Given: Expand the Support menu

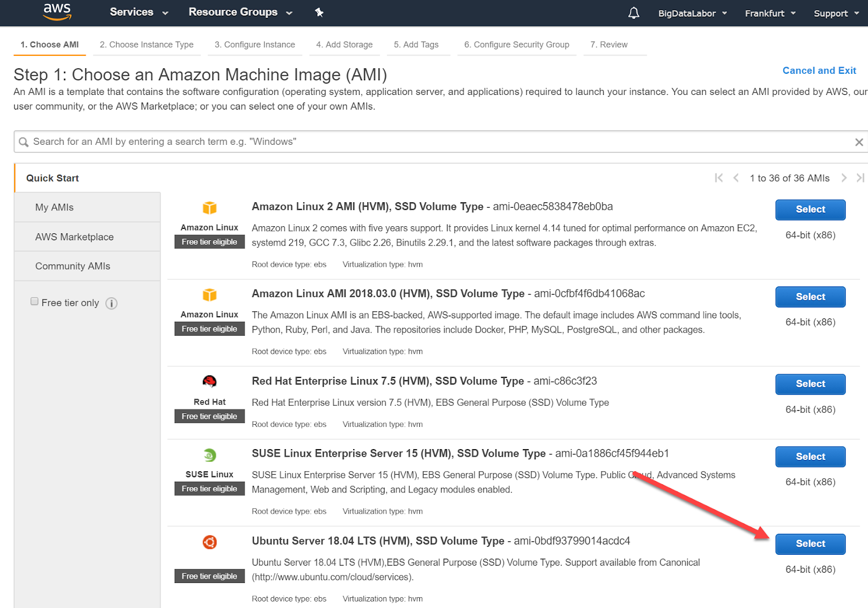Looking at the screenshot, I should click(836, 13).
